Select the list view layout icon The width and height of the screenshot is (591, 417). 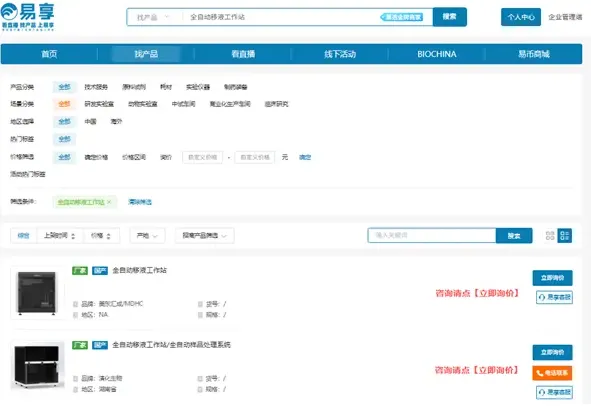[565, 236]
